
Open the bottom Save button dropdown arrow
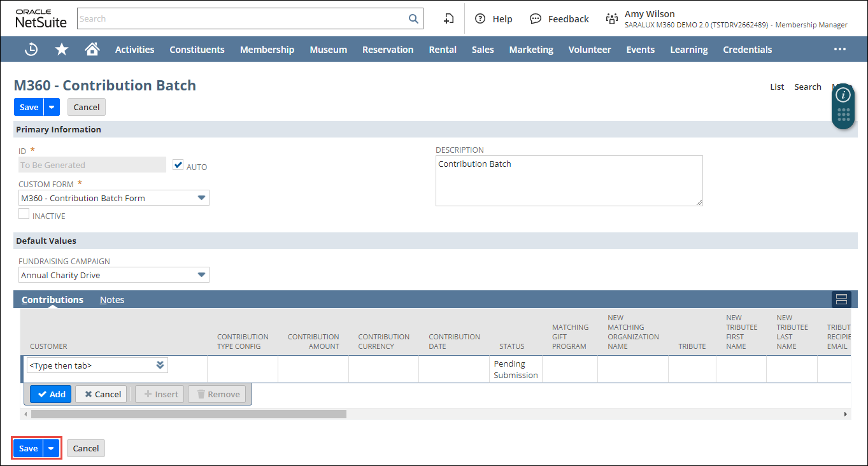[52, 448]
